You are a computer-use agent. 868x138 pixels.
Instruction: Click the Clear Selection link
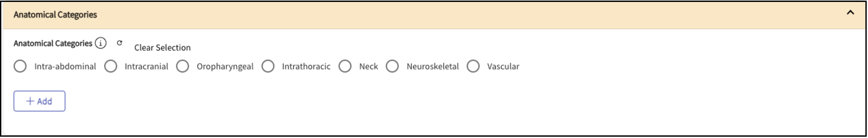162,48
